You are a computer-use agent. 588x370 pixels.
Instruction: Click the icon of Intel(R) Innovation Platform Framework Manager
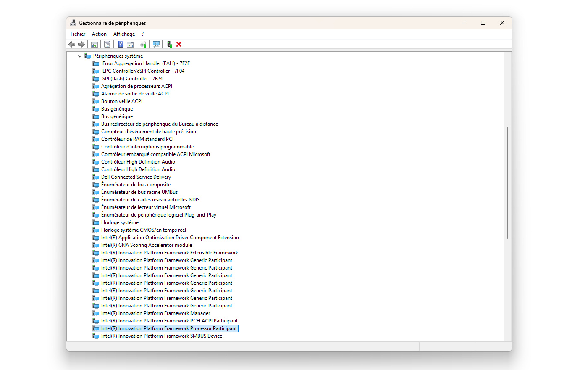(96, 313)
